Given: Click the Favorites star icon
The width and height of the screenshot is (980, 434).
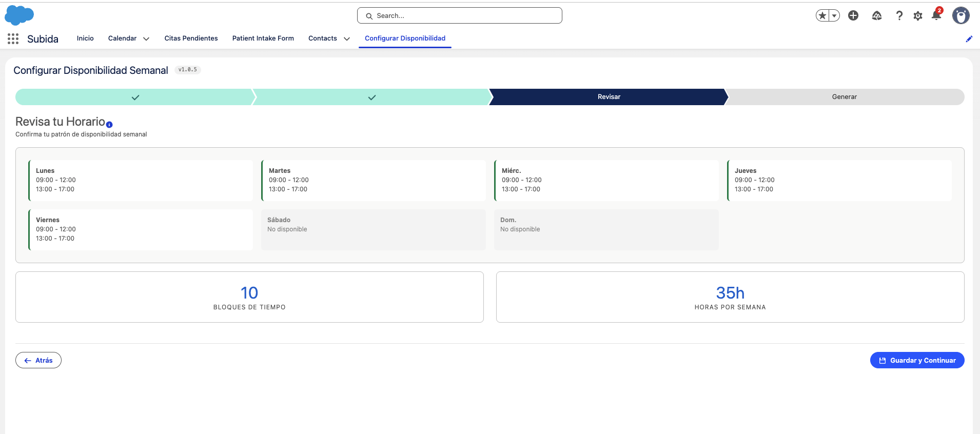Looking at the screenshot, I should pyautogui.click(x=822, y=15).
